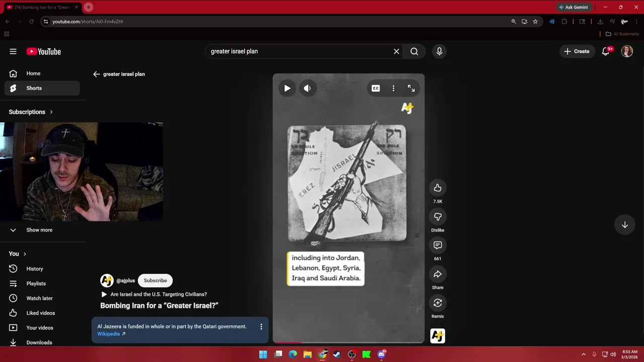Open the account avatar menu
Screen dimensions: 644x362
(627, 51)
